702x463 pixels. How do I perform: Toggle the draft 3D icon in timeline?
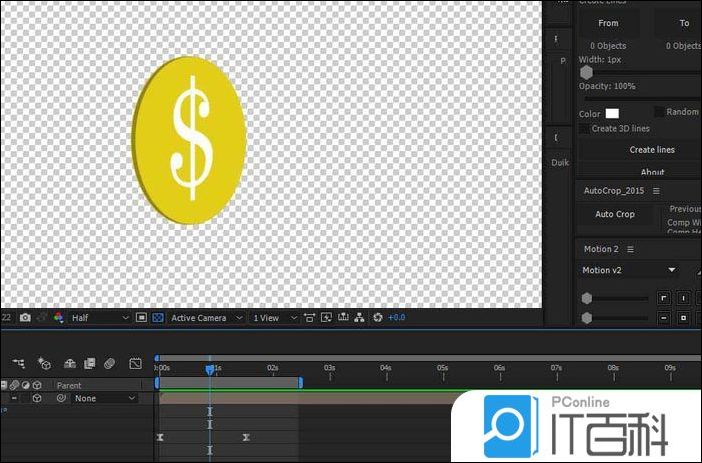[44, 363]
